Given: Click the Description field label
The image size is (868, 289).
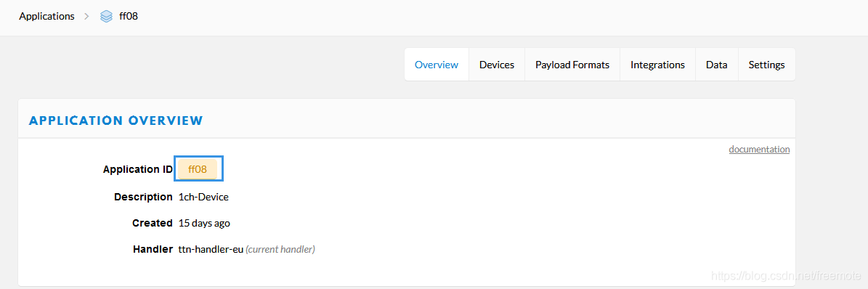Looking at the screenshot, I should 143,197.
